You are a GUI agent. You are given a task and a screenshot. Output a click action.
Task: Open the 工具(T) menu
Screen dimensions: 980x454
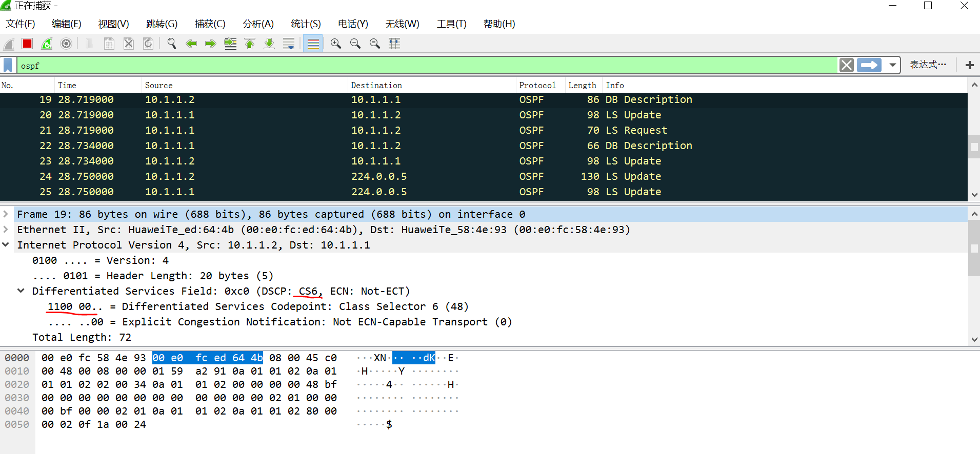coord(452,24)
